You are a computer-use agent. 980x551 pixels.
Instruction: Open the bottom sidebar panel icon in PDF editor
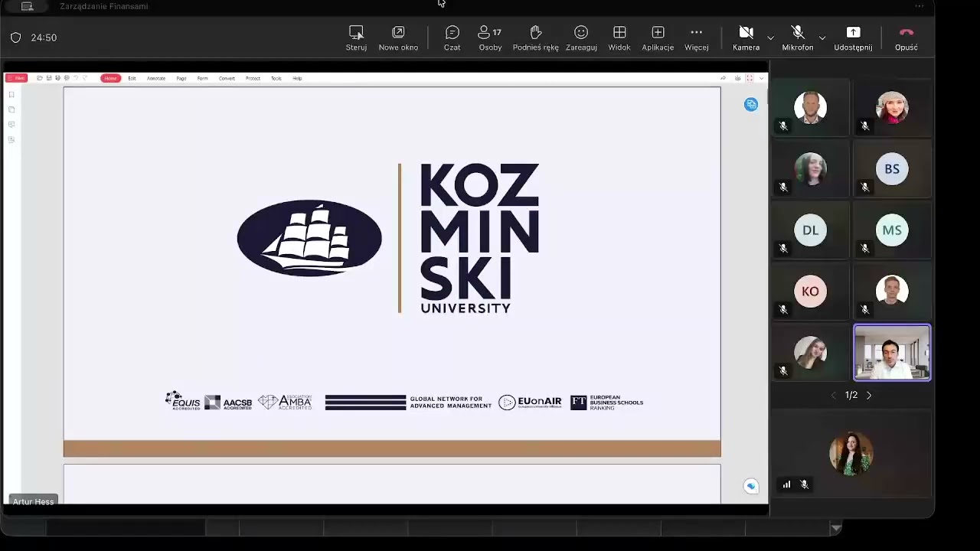pos(11,139)
